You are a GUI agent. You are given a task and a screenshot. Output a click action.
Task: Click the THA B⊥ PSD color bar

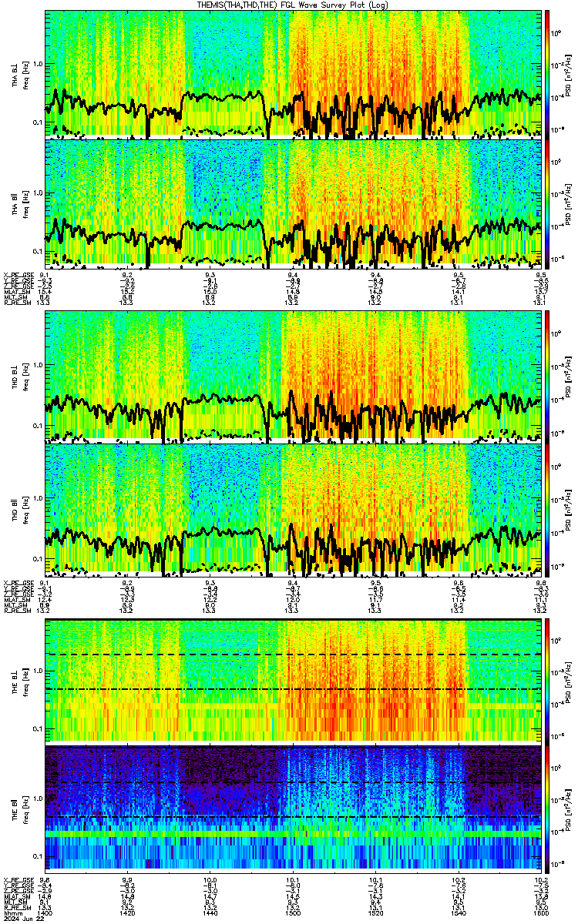point(547,74)
